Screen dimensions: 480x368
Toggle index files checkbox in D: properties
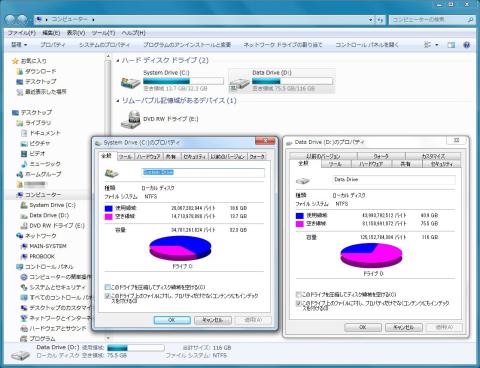click(x=299, y=303)
